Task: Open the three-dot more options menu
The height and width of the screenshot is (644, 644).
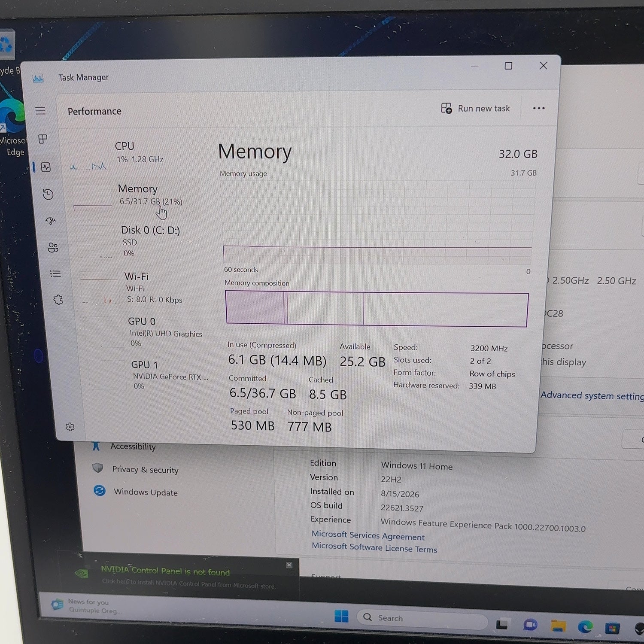Action: tap(539, 108)
